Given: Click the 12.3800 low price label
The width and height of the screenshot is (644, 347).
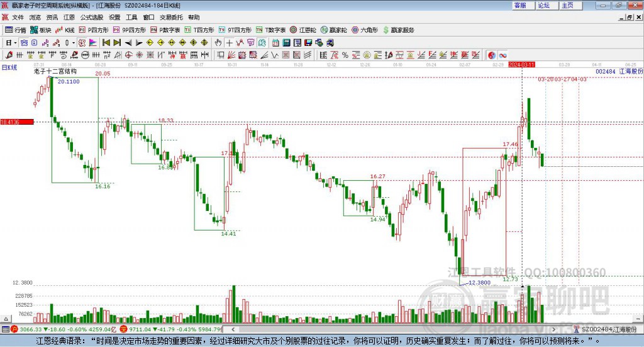Looking at the screenshot, I should pos(479,283).
